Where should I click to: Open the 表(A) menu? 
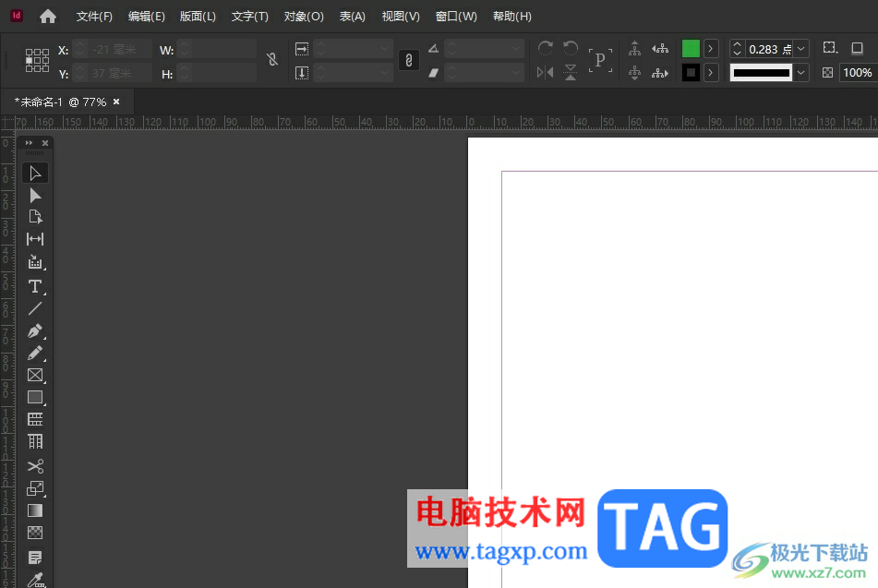352,17
